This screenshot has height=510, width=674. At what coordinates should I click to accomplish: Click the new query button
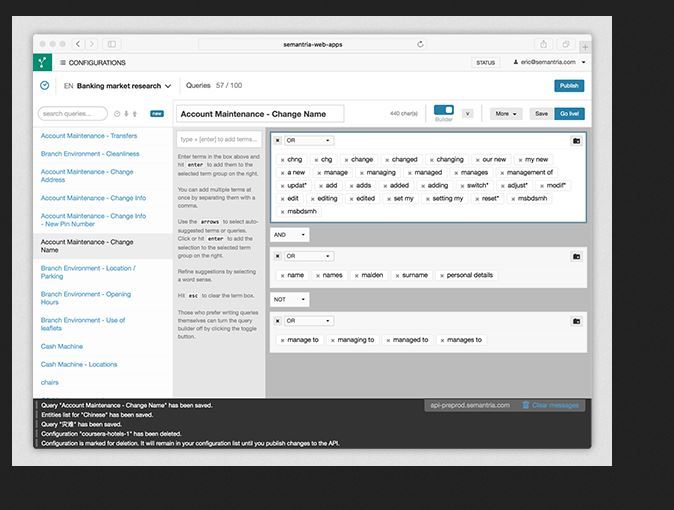[157, 114]
